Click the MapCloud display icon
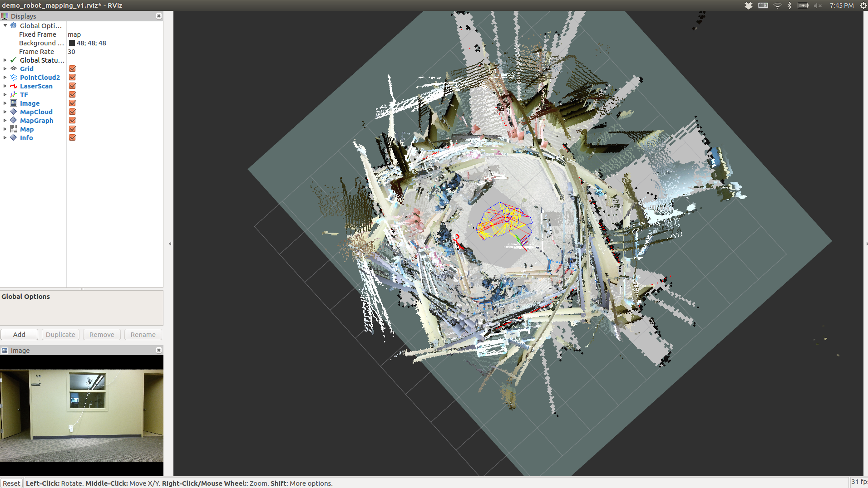This screenshot has width=868, height=488. (14, 112)
